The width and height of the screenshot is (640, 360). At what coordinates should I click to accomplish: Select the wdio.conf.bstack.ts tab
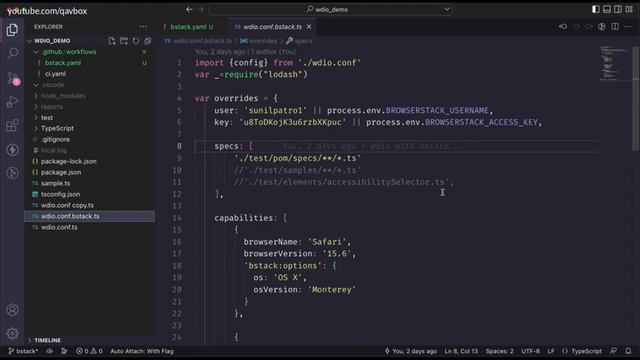[x=273, y=27]
